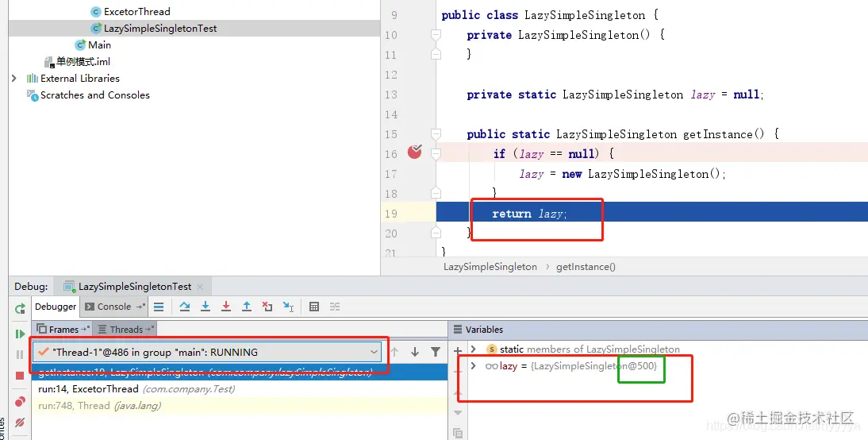Expand External Libraries tree node
This screenshot has width=868, height=440.
[14, 78]
